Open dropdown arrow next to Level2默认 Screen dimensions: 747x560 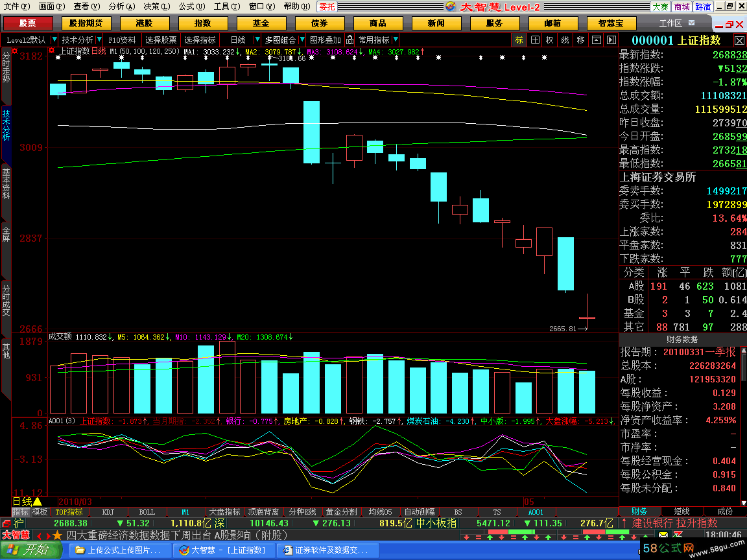coord(54,40)
